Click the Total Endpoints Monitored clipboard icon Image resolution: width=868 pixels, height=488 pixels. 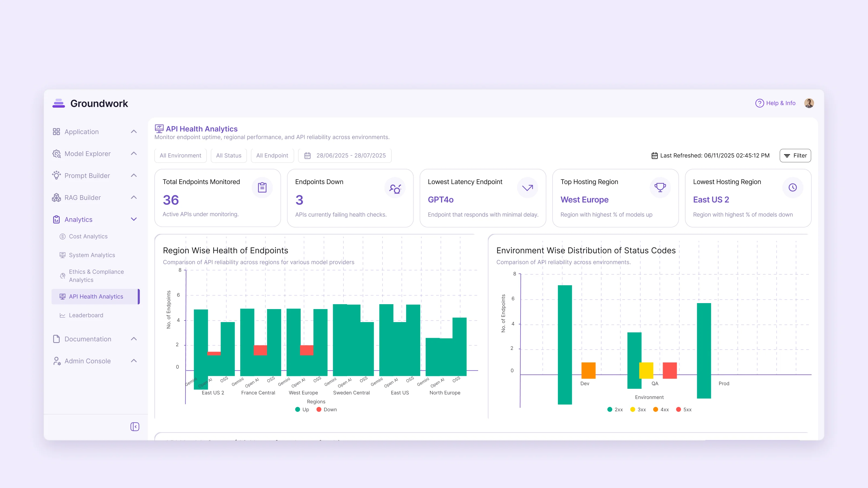click(x=262, y=188)
